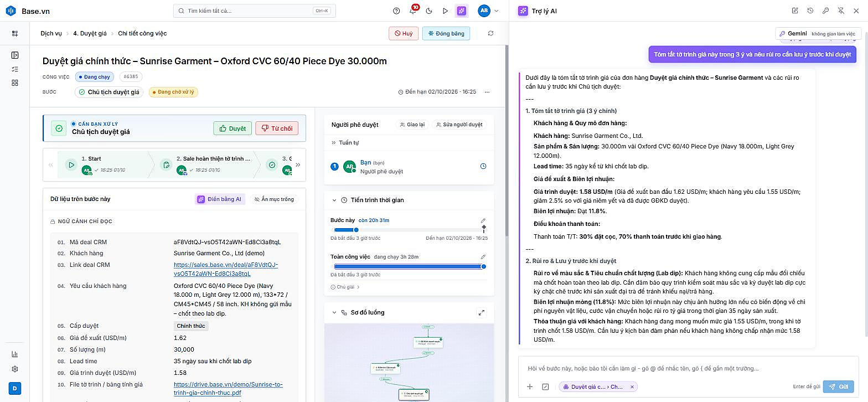
Task: Open the AB user avatar menu
Action: coord(488,11)
